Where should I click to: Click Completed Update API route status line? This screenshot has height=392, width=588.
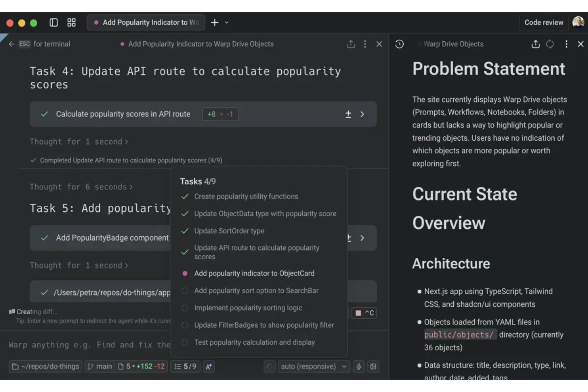coord(126,160)
